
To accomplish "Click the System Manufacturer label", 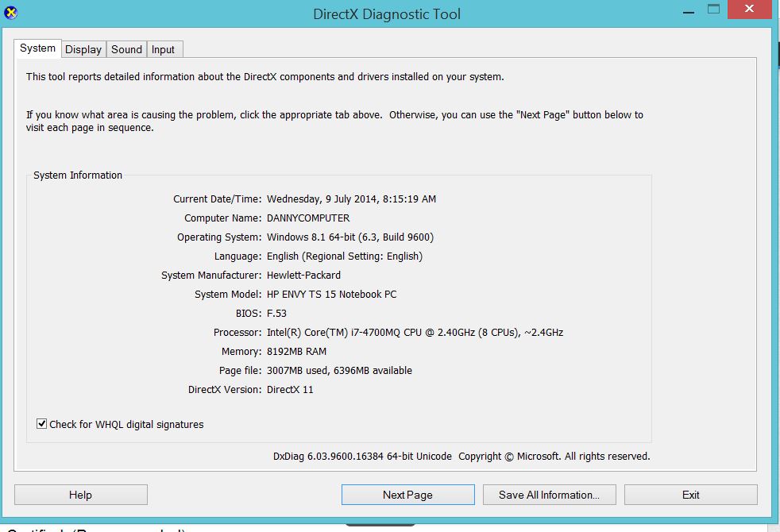I will click(x=211, y=276).
